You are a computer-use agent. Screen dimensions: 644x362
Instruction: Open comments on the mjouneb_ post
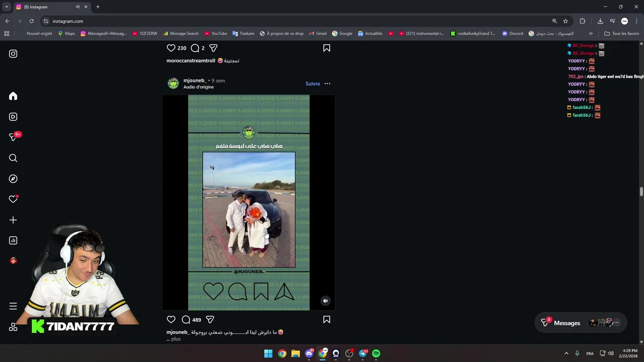(186, 319)
